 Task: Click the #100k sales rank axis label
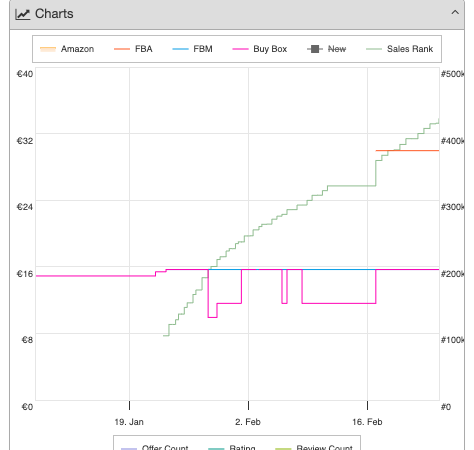(452, 340)
